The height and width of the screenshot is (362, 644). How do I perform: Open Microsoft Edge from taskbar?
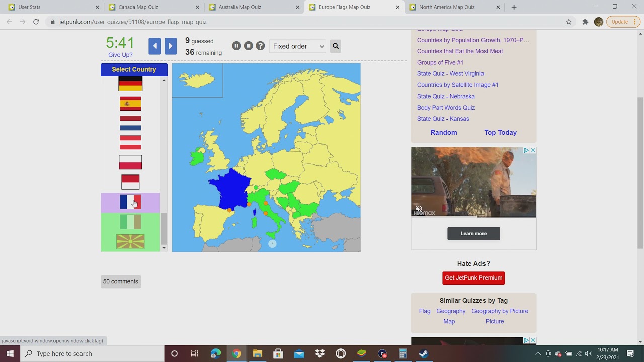(216, 353)
